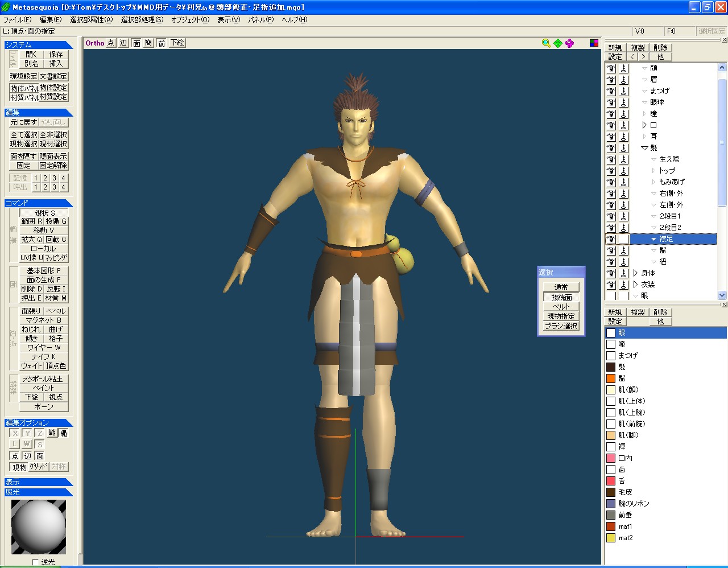Viewport: 728px width, 568px height.
Task: Click the green pan view icon
Action: pos(558,43)
